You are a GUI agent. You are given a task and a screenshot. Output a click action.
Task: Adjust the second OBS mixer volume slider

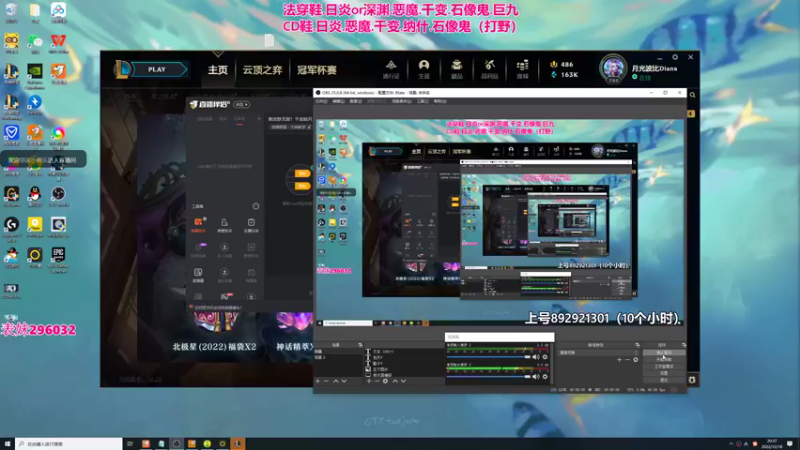(488, 377)
